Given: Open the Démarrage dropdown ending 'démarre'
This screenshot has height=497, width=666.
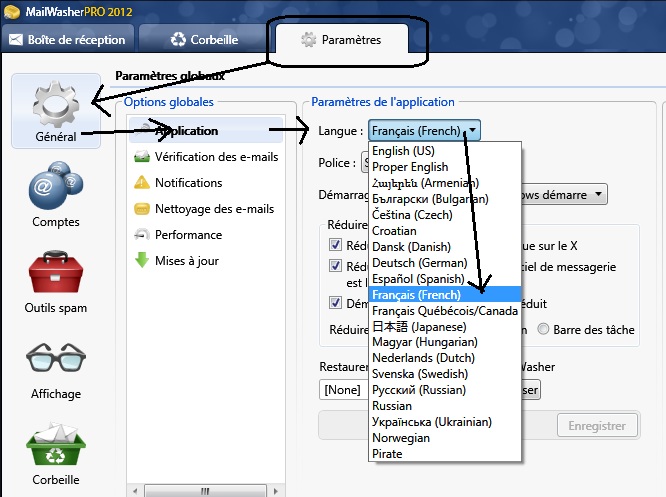Looking at the screenshot, I should [564, 195].
